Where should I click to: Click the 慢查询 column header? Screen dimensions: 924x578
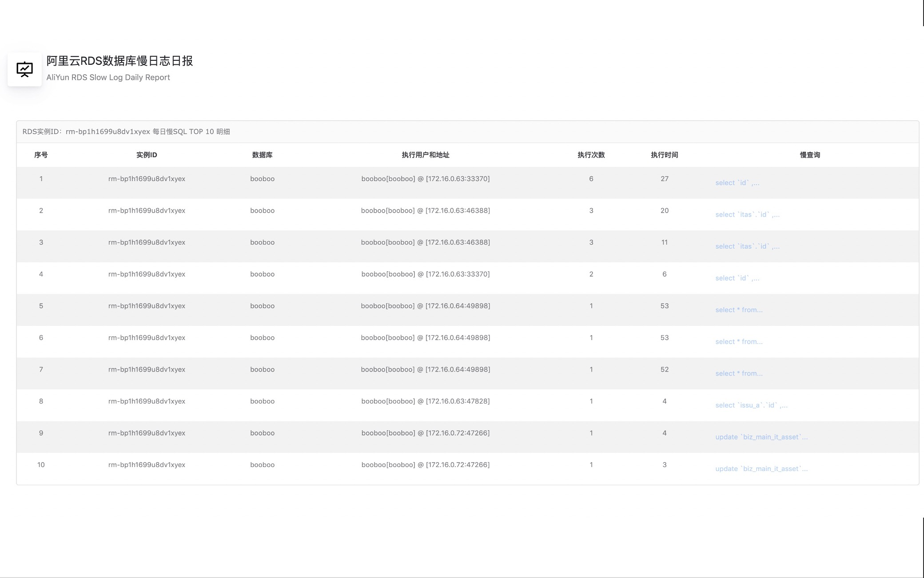[x=810, y=155]
